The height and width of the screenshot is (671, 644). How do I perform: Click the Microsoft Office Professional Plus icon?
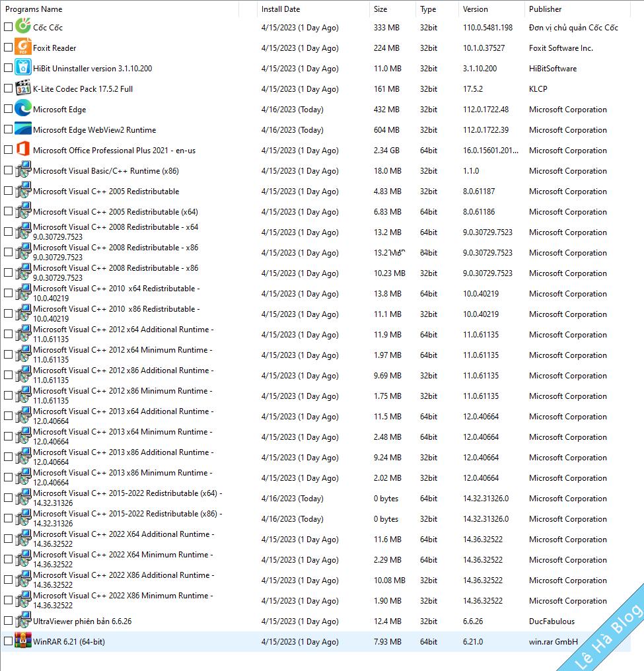22,150
